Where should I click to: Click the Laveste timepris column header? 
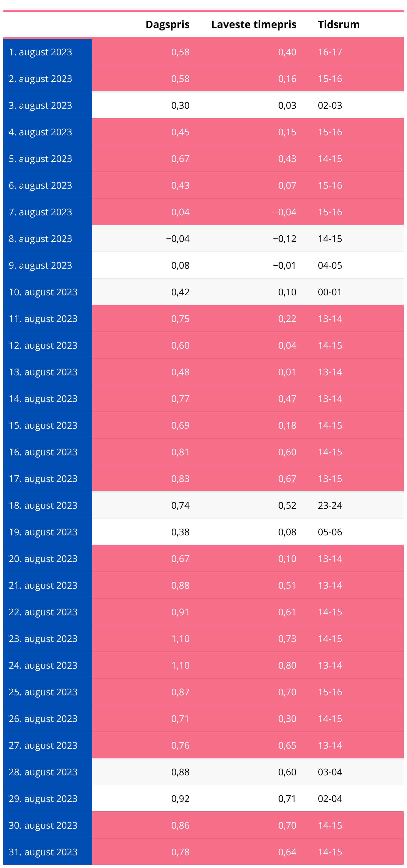254,25
